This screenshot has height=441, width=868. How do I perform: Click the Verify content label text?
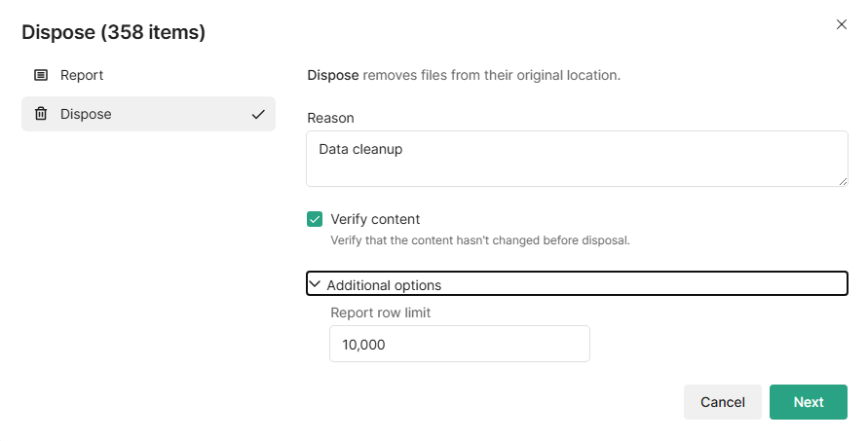tap(375, 219)
